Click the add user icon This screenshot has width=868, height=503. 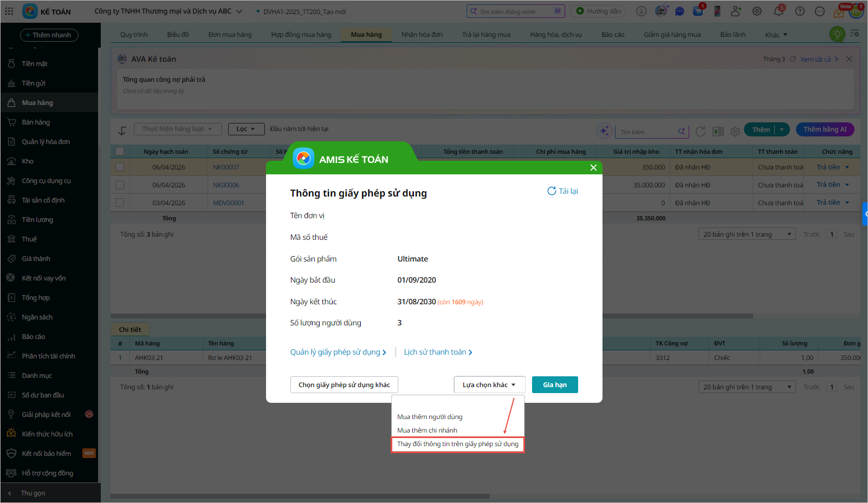736,11
